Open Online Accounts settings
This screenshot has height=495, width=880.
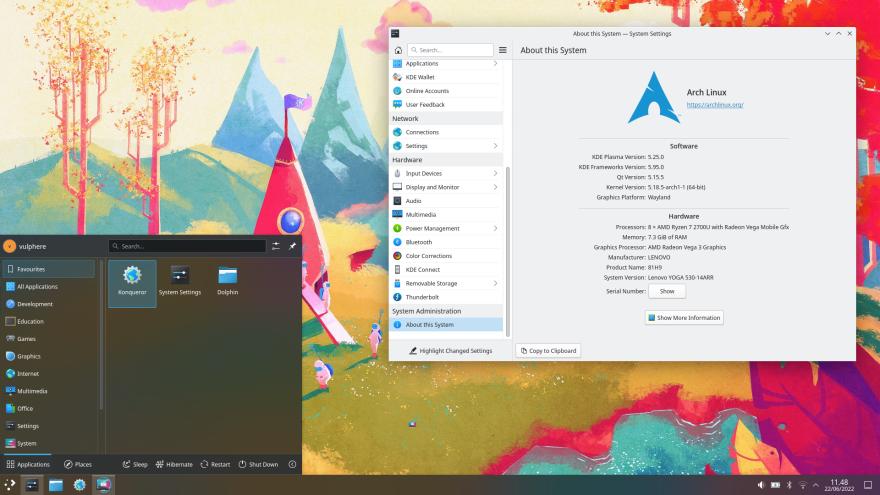tap(446, 91)
